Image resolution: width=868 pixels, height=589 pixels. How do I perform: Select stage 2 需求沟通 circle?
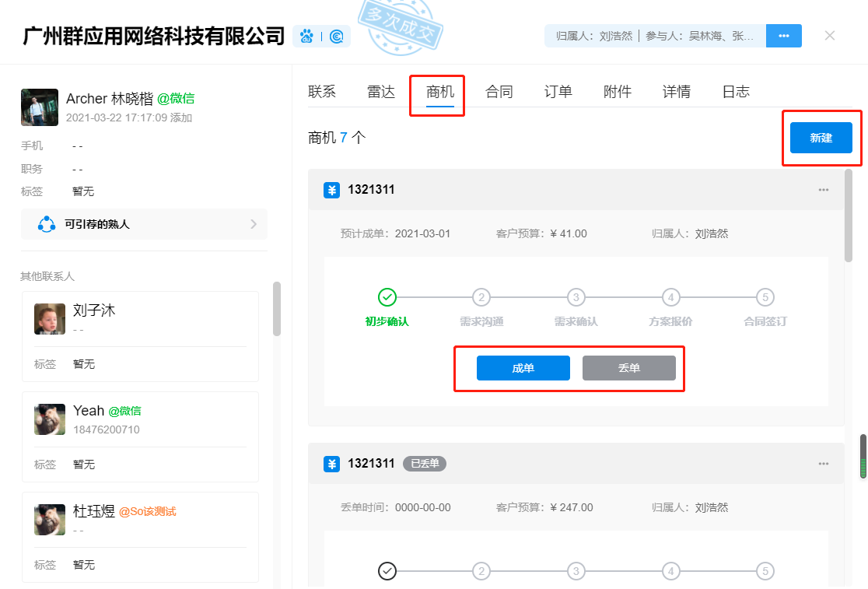coord(481,297)
